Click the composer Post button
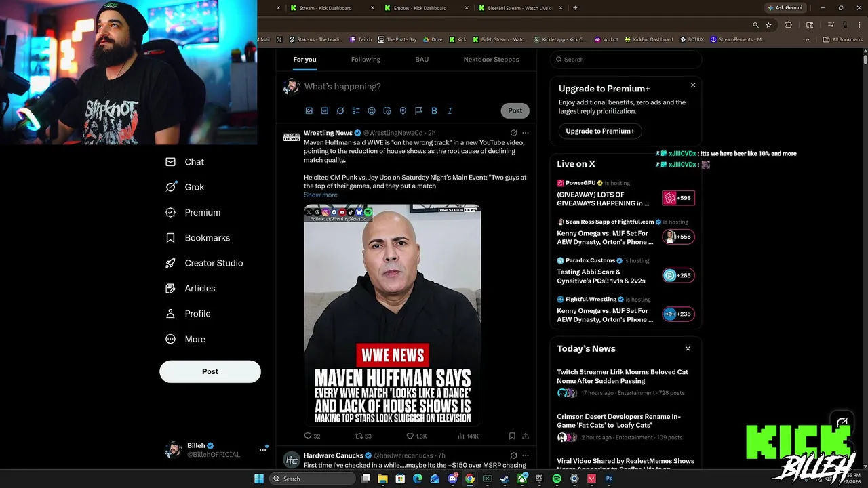This screenshot has width=868, height=488. click(515, 110)
